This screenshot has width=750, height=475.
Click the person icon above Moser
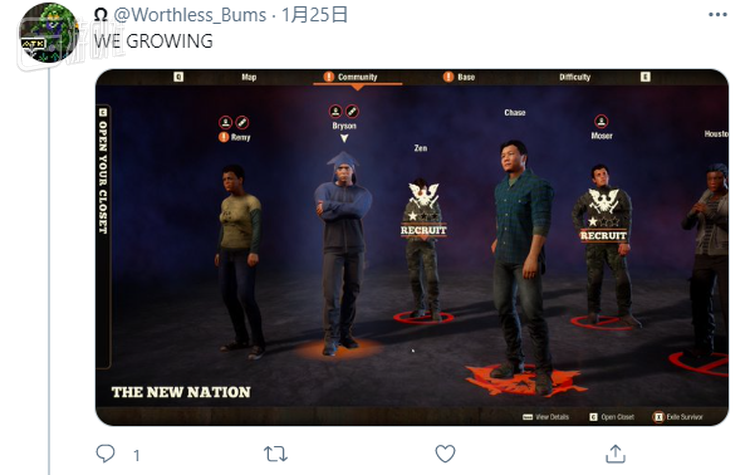601,121
